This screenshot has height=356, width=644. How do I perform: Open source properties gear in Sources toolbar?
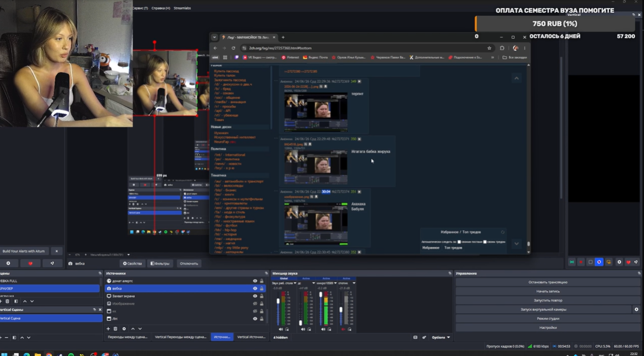coord(124,329)
